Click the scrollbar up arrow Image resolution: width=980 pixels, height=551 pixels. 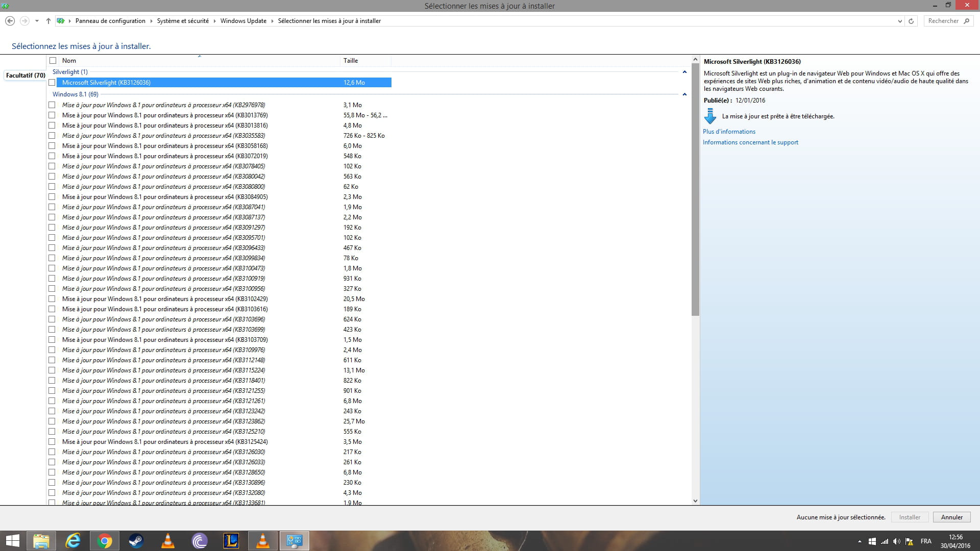click(x=695, y=60)
